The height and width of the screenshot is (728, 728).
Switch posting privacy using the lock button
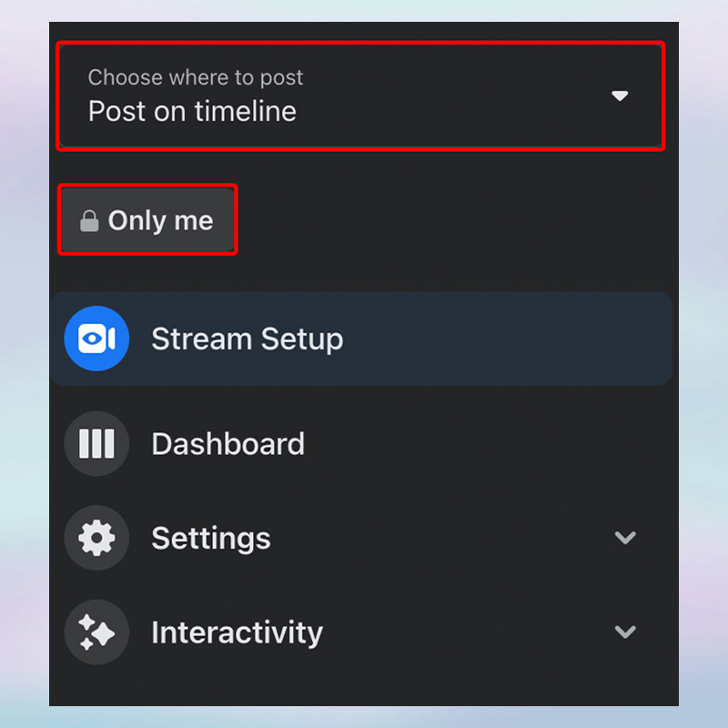(x=147, y=219)
